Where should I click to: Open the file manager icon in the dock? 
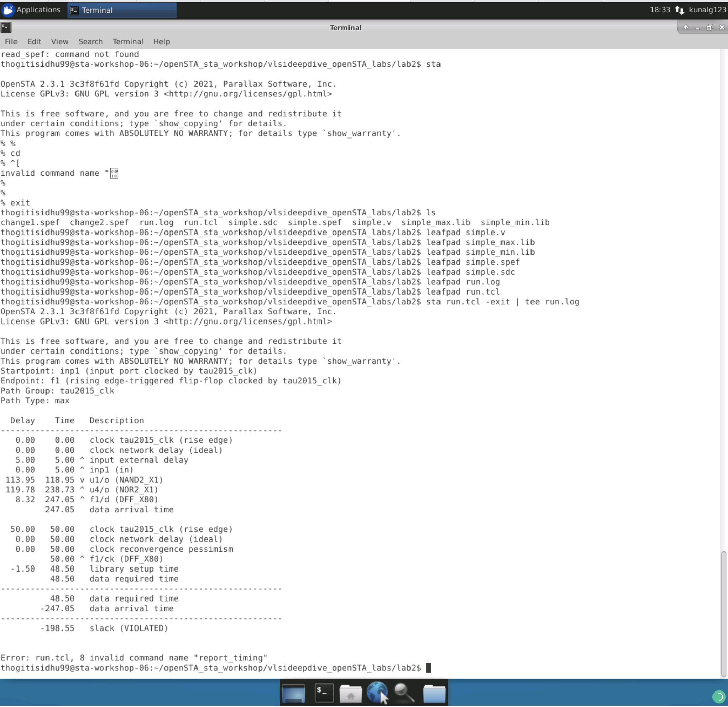(x=434, y=692)
